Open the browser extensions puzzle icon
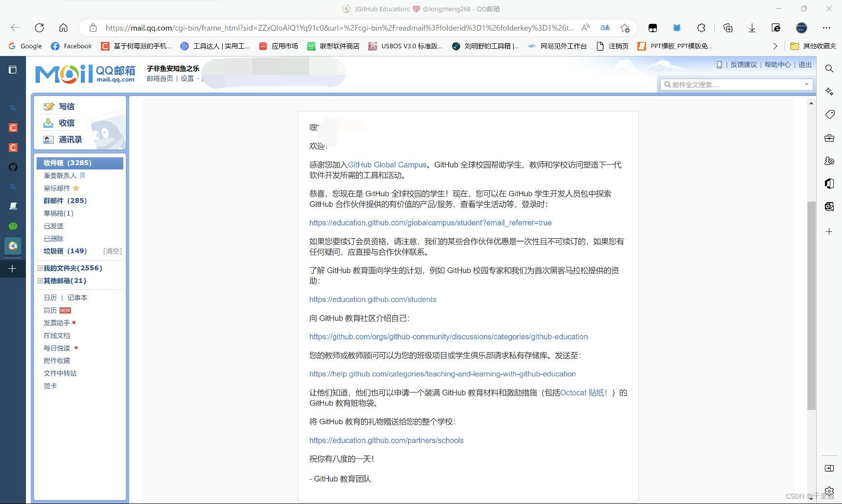Viewport: 842px width, 504px height. click(x=701, y=28)
